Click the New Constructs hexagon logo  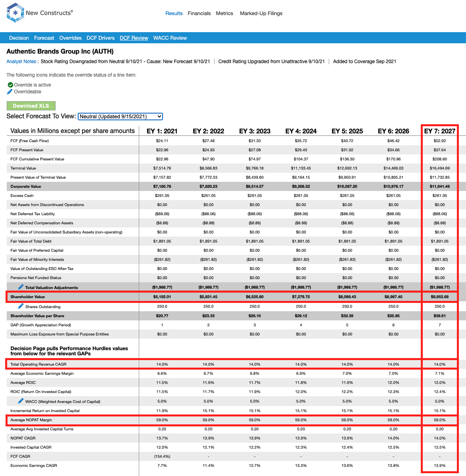[x=15, y=13]
